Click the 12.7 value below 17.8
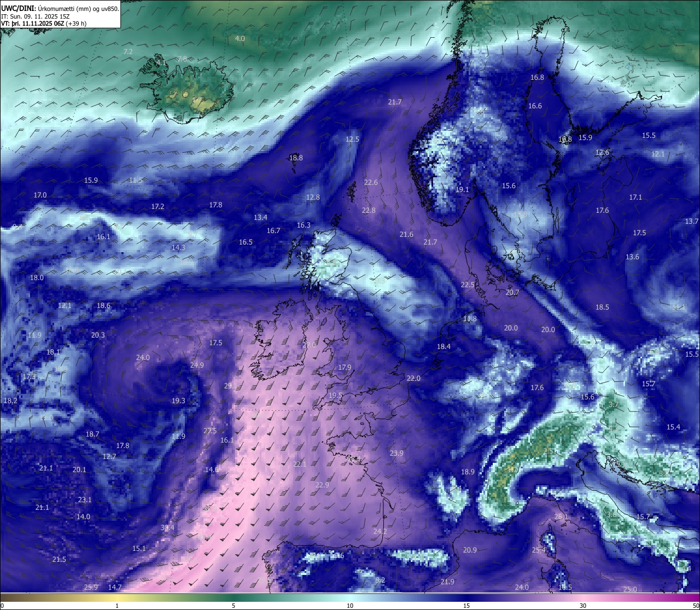This screenshot has width=700, height=610. (109, 457)
